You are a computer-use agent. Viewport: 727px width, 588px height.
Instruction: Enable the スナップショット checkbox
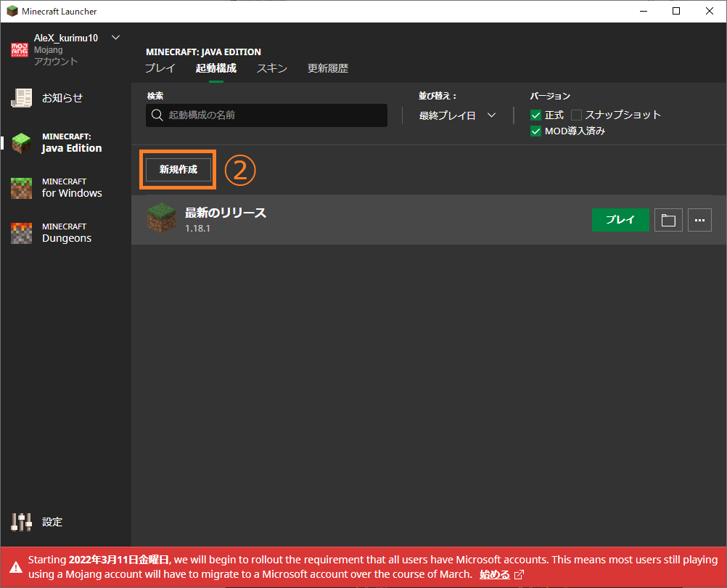(576, 115)
